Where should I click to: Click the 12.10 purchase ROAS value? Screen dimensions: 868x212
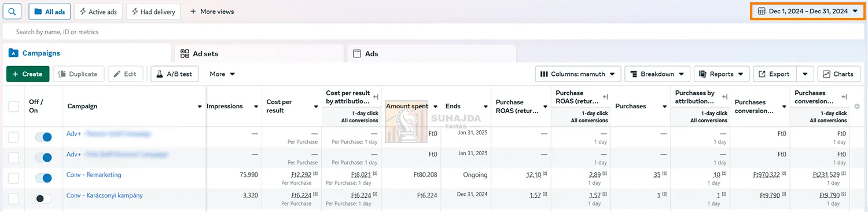coord(533,175)
